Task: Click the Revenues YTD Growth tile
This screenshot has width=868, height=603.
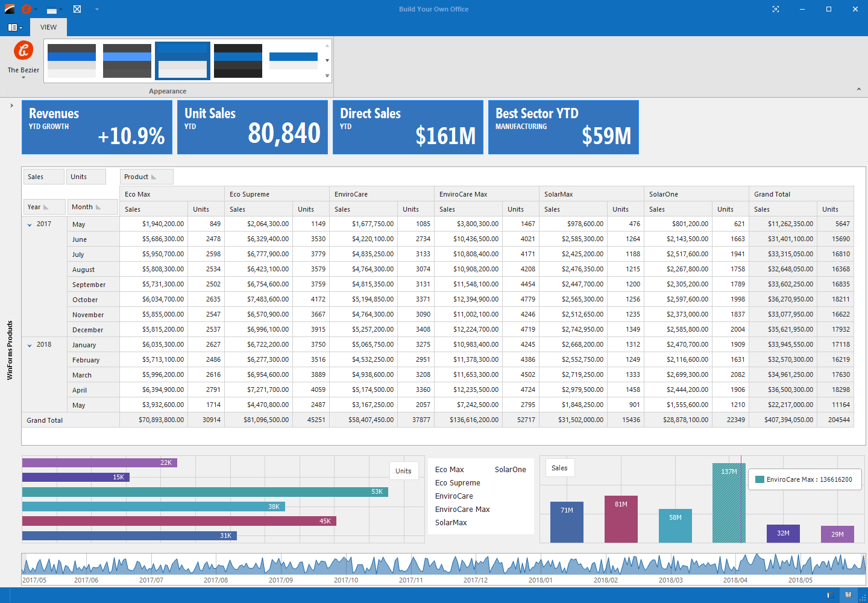Action: [96, 127]
